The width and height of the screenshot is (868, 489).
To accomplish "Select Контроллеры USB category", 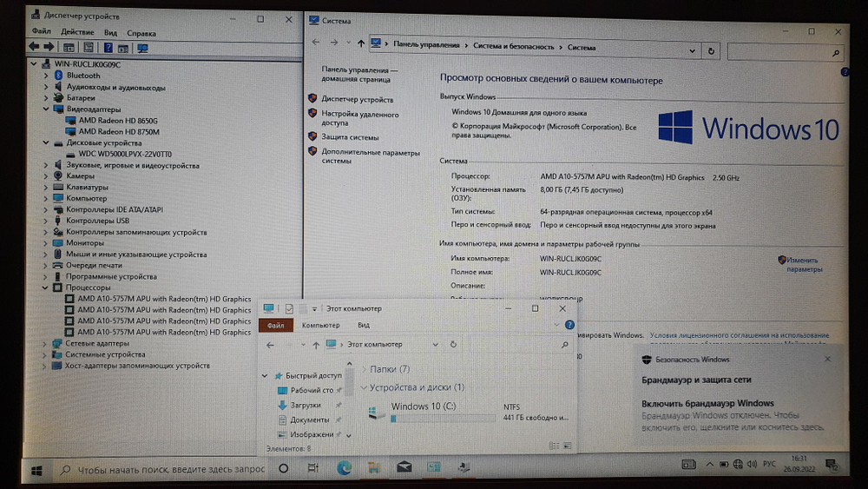I will [97, 221].
